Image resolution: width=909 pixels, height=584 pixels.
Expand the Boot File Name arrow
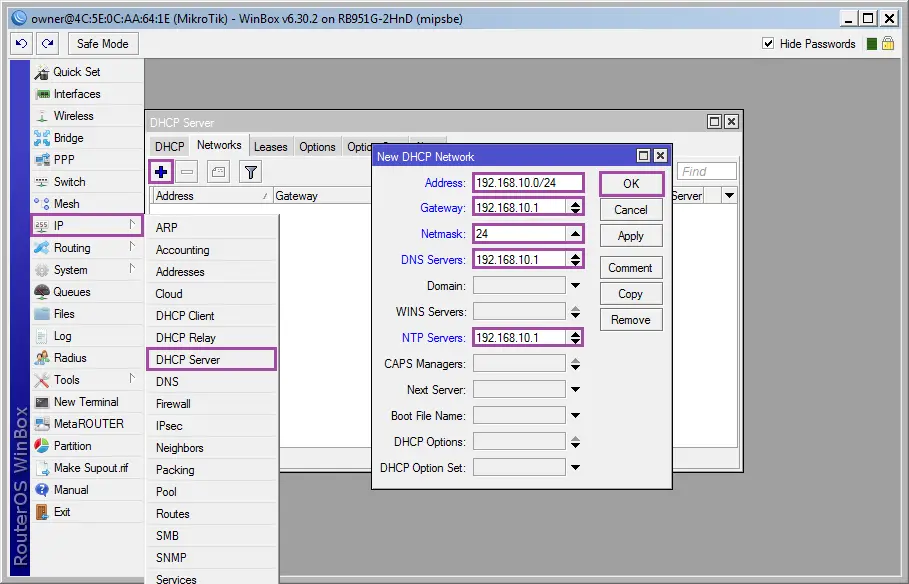click(575, 416)
